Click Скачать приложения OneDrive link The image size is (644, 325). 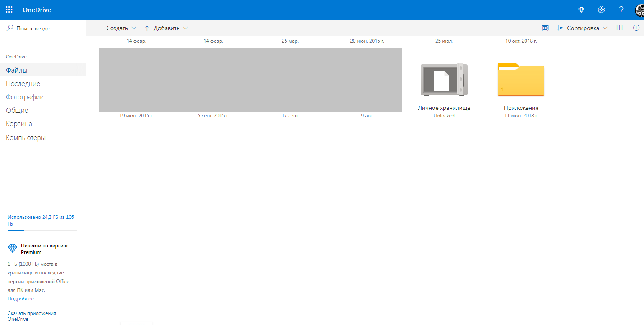click(x=32, y=316)
